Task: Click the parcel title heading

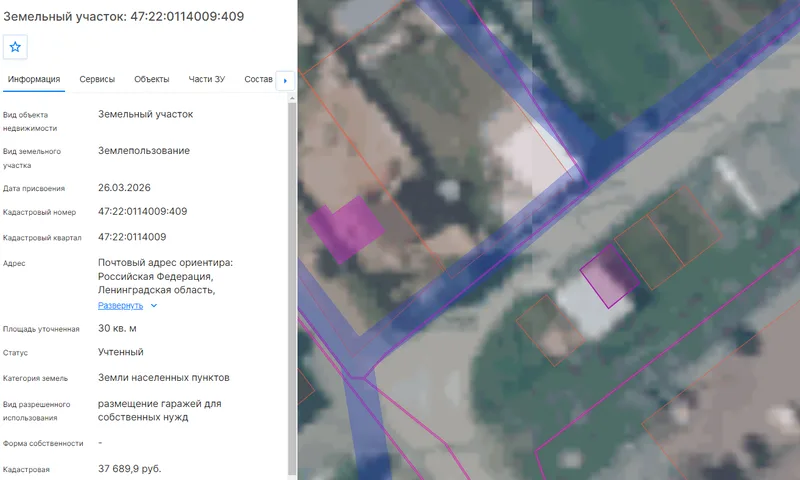Action: (123, 16)
